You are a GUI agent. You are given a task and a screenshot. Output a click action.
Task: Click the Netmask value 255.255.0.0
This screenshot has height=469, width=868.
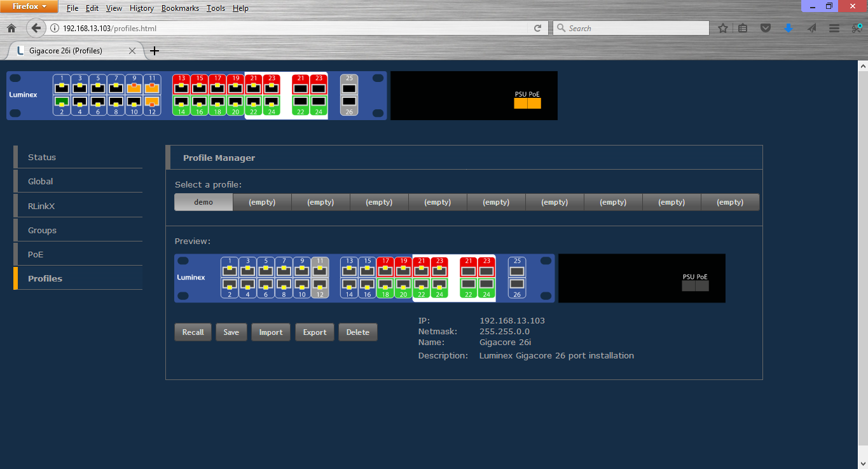pos(504,332)
